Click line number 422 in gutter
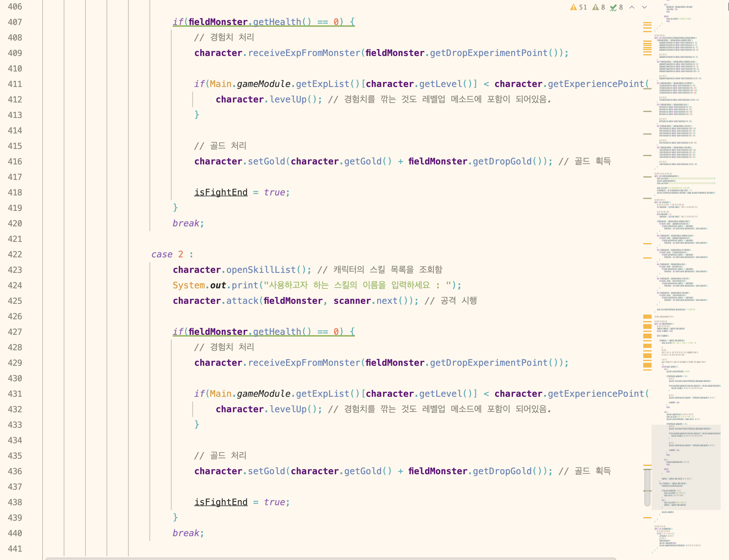 tap(15, 254)
